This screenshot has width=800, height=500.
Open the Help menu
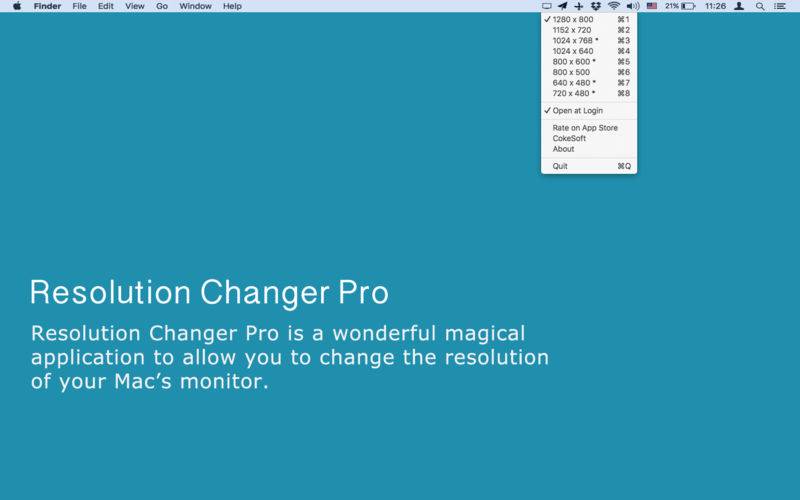click(232, 6)
